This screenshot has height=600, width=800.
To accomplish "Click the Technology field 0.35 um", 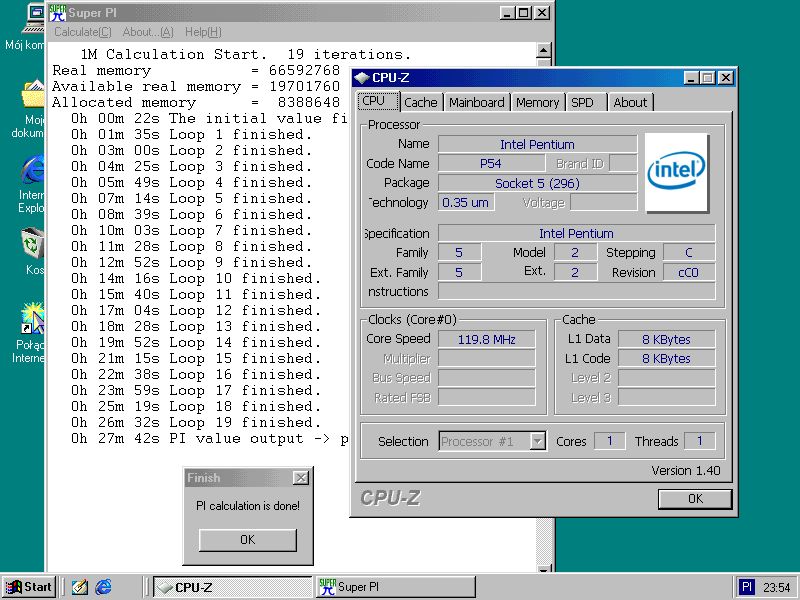I will [x=465, y=203].
